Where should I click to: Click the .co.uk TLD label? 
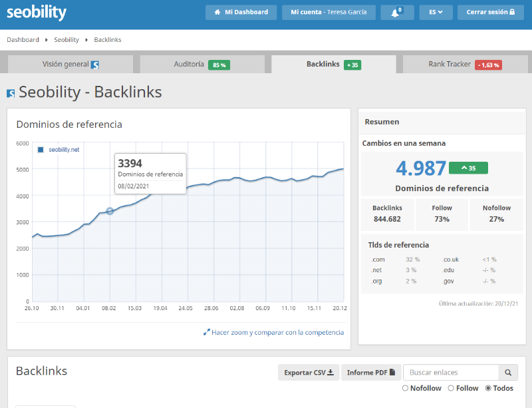[451, 260]
